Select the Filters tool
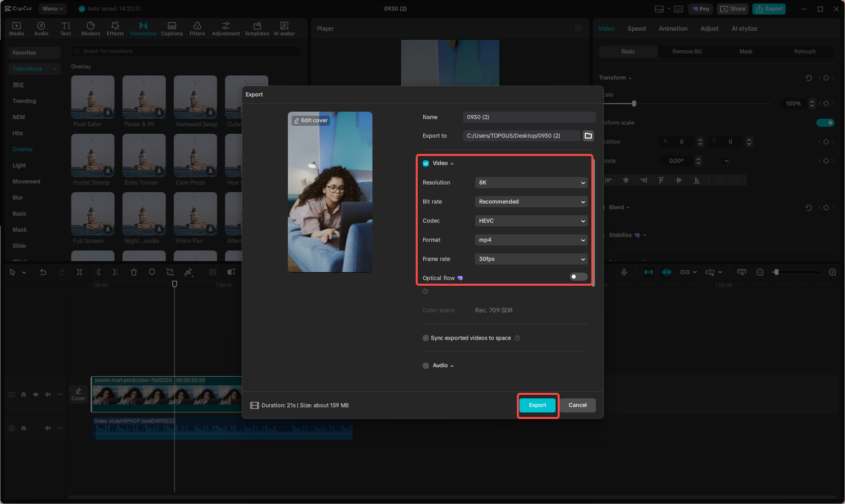The image size is (845, 504). click(197, 28)
